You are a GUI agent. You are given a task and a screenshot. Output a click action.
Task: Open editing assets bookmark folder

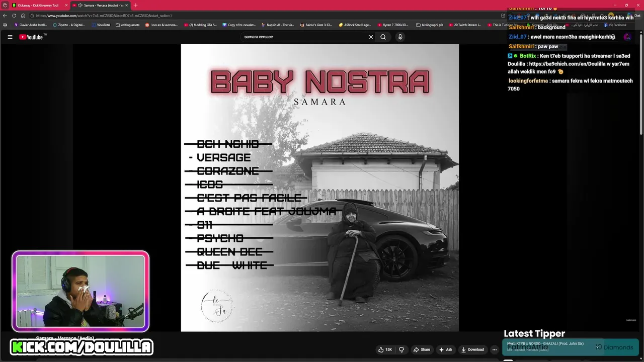[x=127, y=25]
